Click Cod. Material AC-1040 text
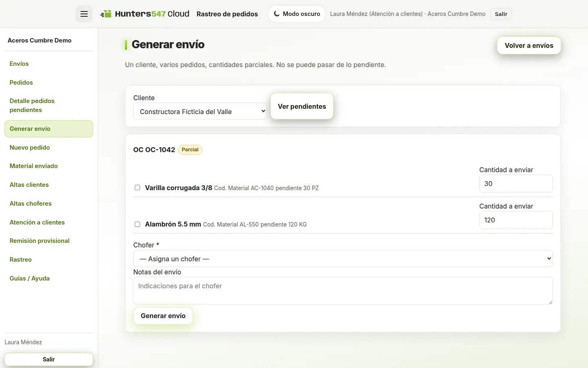 pos(244,188)
